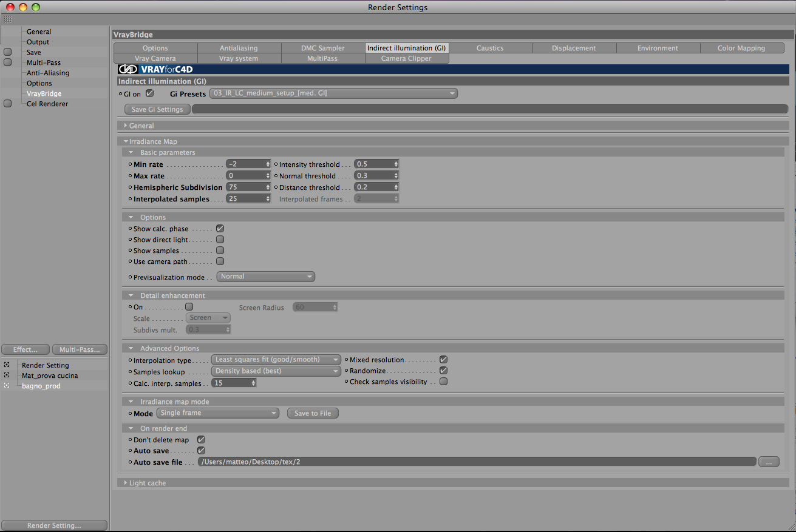The width and height of the screenshot is (796, 532).
Task: Disable the GI on checkbox
Action: [x=150, y=93]
